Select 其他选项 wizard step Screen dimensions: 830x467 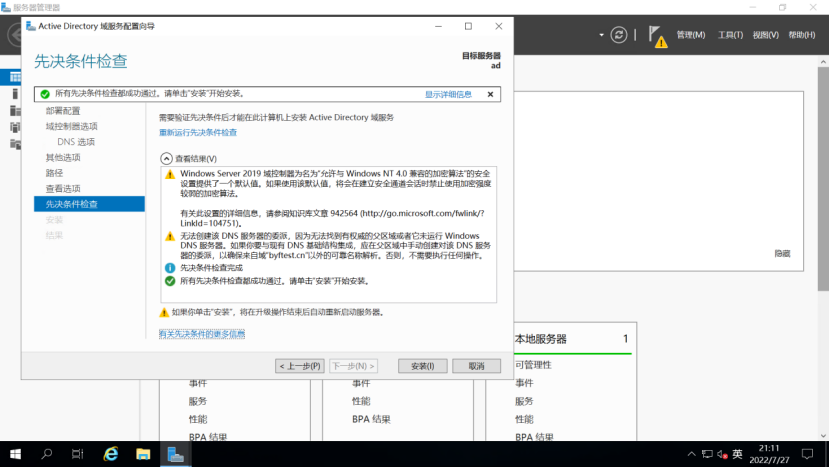63,157
